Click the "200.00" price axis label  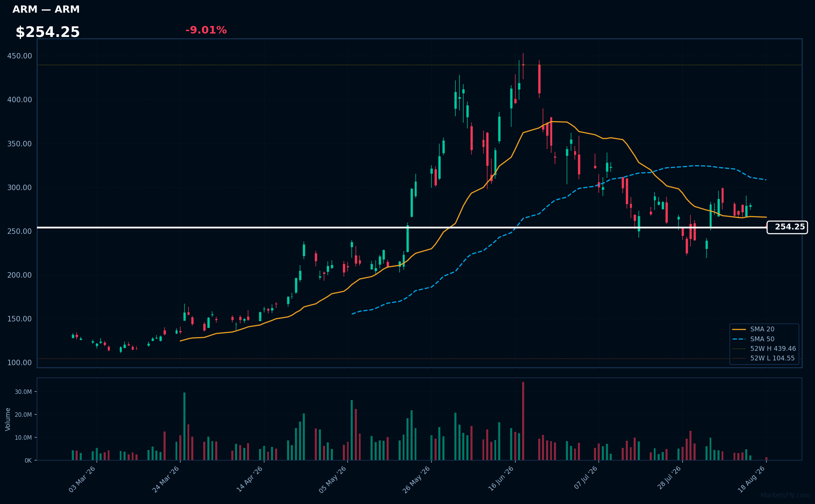coord(20,275)
